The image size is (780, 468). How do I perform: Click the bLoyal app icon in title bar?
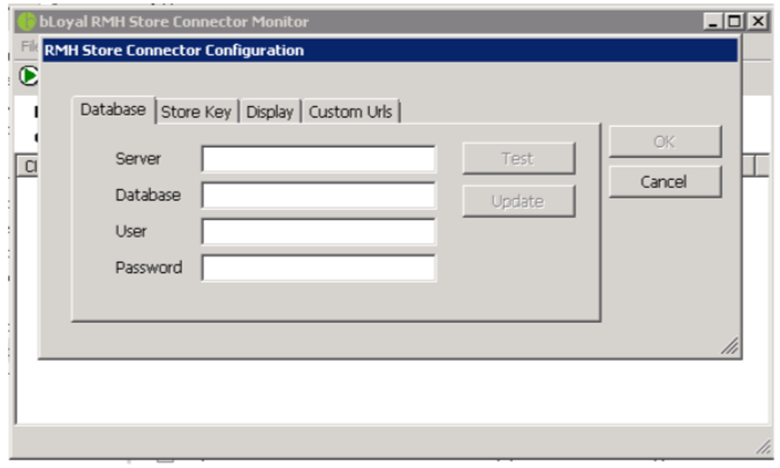coord(27,21)
